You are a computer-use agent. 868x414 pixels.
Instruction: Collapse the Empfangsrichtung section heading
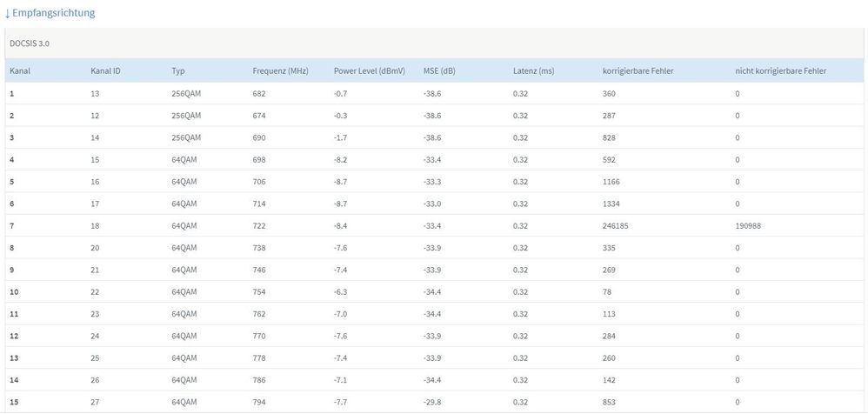pos(50,13)
